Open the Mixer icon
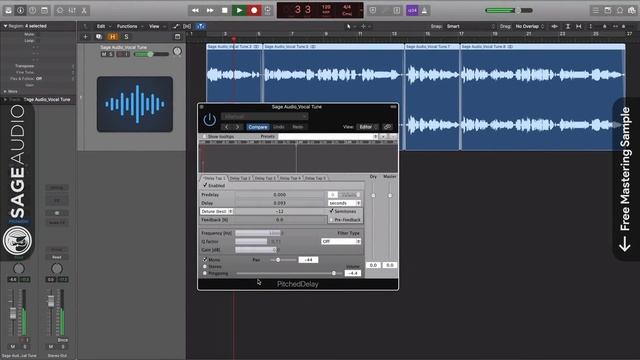 click(x=72, y=10)
